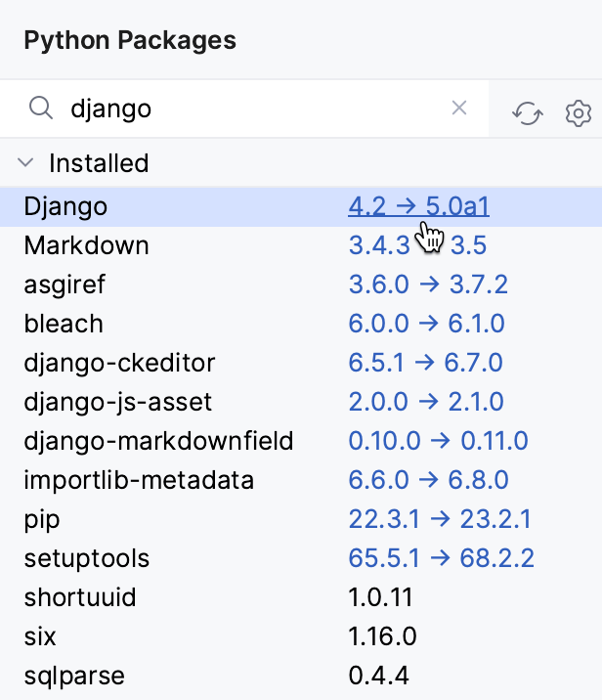The height and width of the screenshot is (700, 602).
Task: Upgrade Django to version 5.0a1
Action: pos(418,206)
